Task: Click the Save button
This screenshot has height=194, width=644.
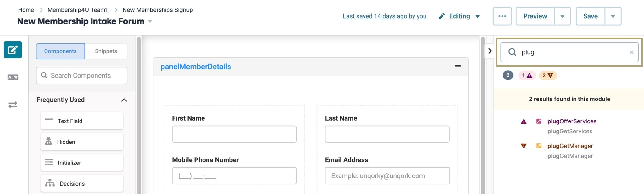Action: tap(590, 16)
